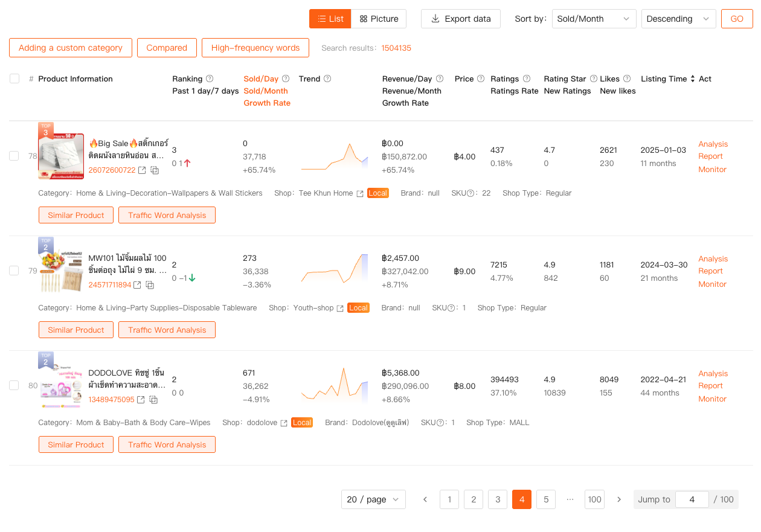Image resolution: width=761 pixels, height=532 pixels.
Task: Go to page 5 in pagination
Action: point(546,499)
